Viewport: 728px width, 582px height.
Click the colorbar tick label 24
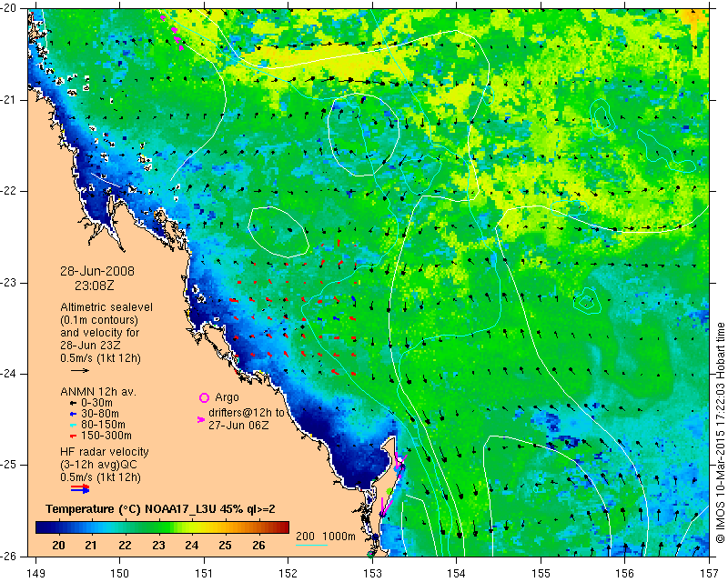(x=192, y=546)
